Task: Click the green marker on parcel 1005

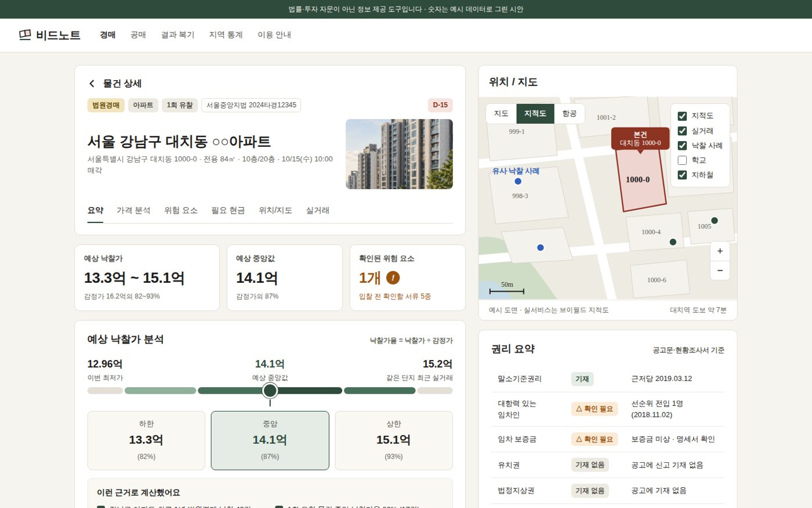Action: [715, 221]
